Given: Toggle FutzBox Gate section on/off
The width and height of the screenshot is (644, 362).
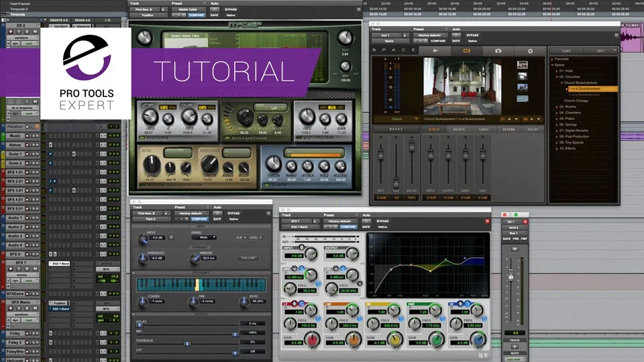Looking at the screenshot, I should click(x=267, y=186).
